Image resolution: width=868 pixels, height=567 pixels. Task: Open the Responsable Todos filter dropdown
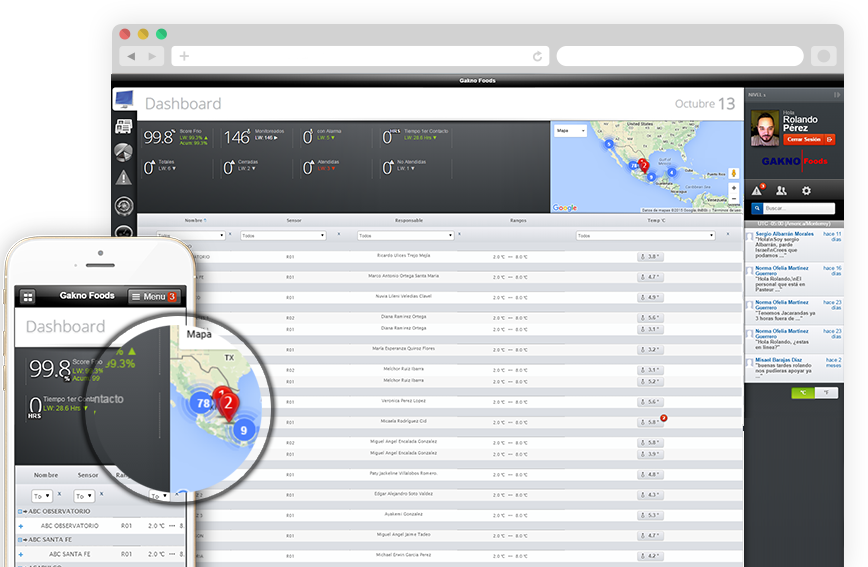point(406,235)
